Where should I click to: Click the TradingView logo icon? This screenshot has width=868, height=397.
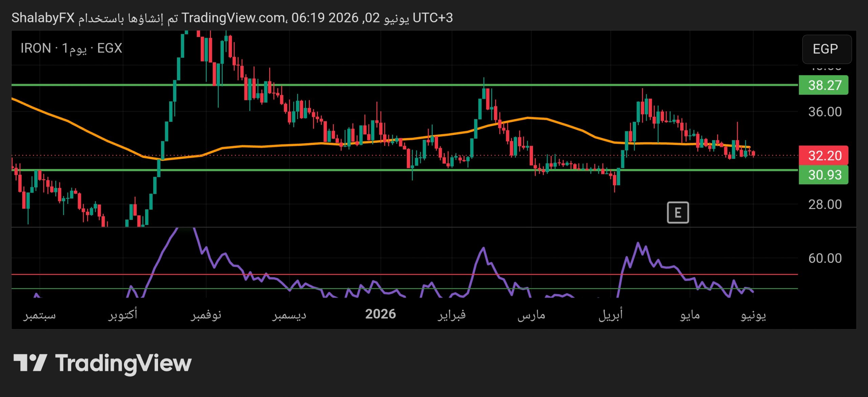point(30,363)
